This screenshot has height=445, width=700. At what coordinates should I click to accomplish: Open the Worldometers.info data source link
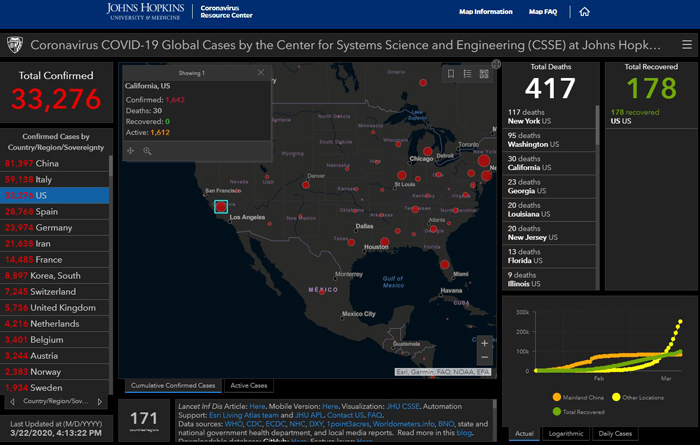pyautogui.click(x=404, y=424)
